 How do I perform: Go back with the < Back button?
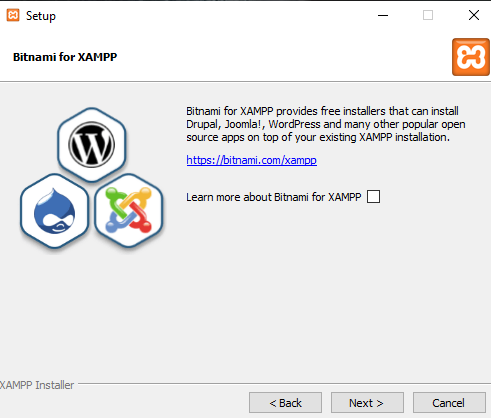pyautogui.click(x=285, y=403)
